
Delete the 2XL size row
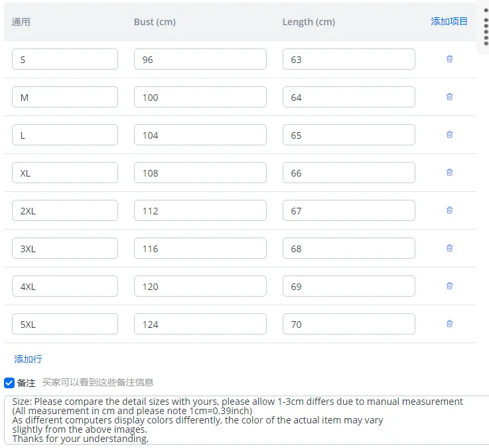(x=449, y=210)
